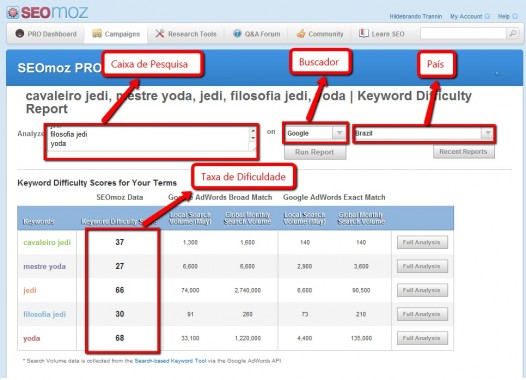Viewport: 526px width, 380px height.
Task: Click the filosofia jedi keyword link
Action: point(45,314)
